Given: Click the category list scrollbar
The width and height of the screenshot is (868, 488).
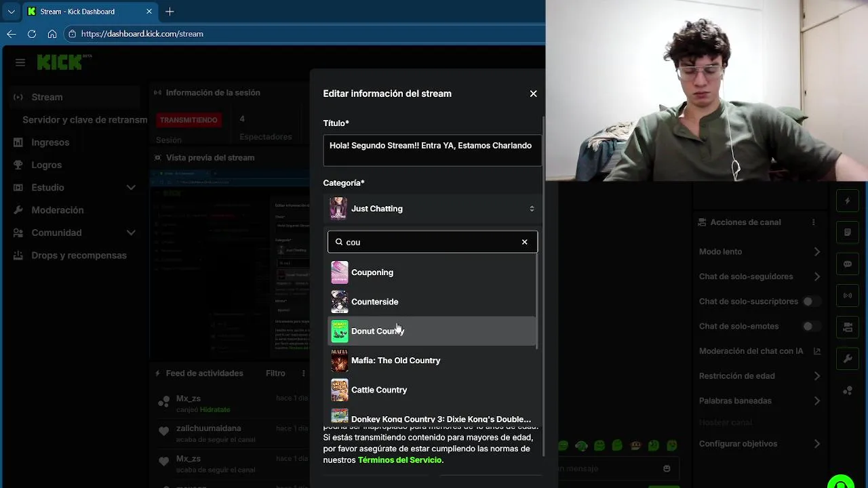Looking at the screenshot, I should (x=538, y=302).
